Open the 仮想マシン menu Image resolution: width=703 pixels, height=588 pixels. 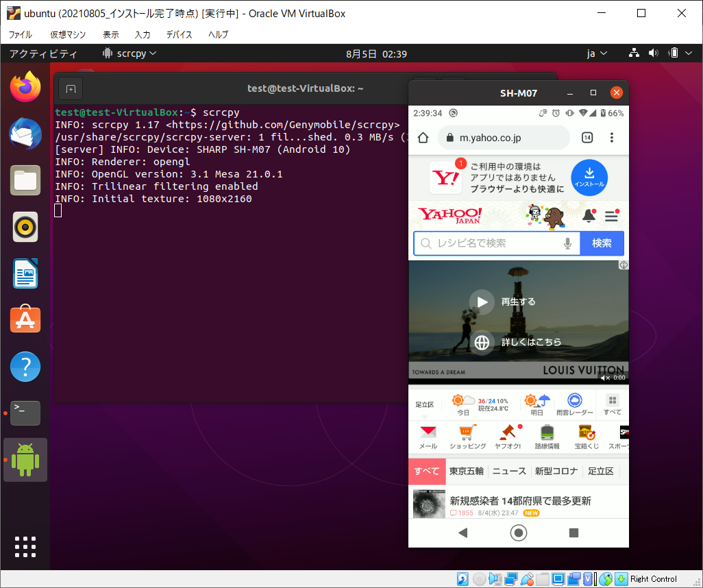68,34
